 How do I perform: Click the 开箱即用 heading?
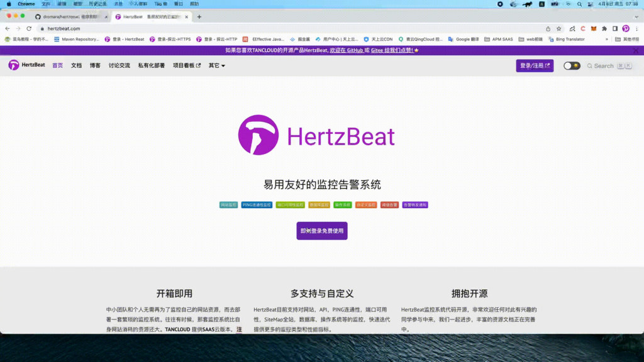pyautogui.click(x=174, y=293)
